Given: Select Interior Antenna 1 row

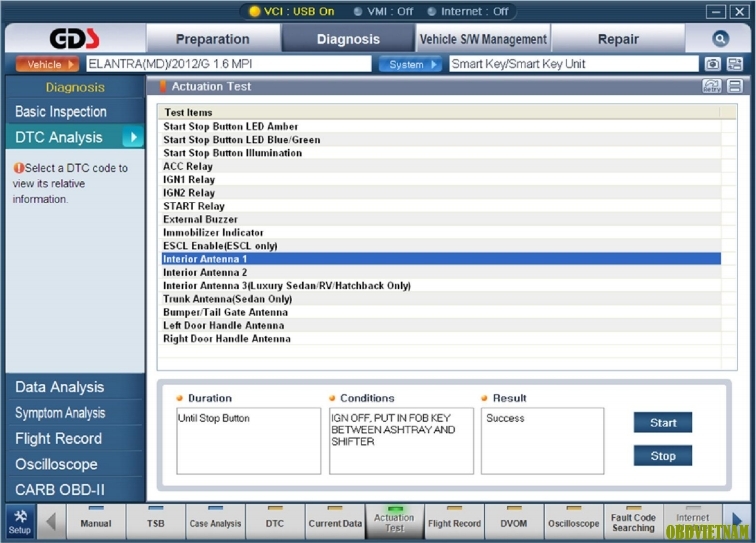Looking at the screenshot, I should coord(441,259).
